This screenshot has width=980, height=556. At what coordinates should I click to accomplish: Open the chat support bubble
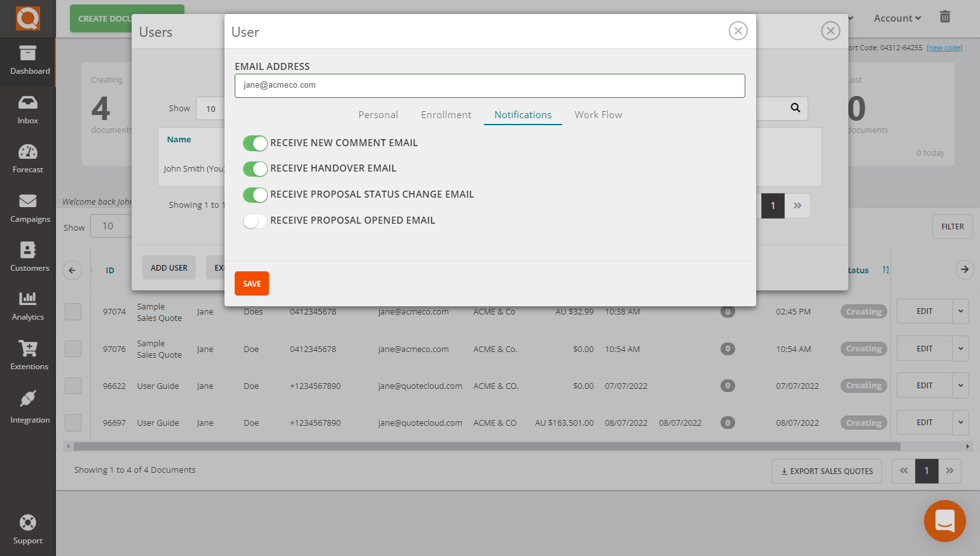click(944, 521)
